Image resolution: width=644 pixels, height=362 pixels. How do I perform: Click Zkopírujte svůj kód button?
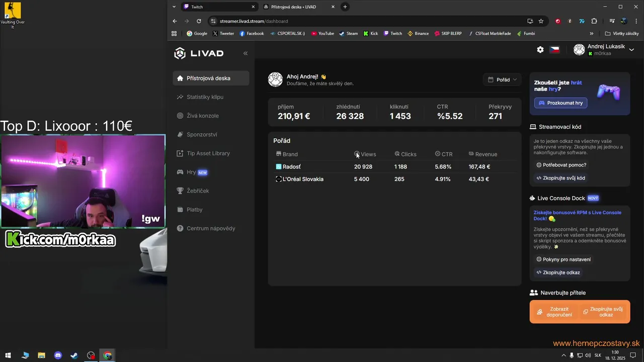tap(560, 178)
